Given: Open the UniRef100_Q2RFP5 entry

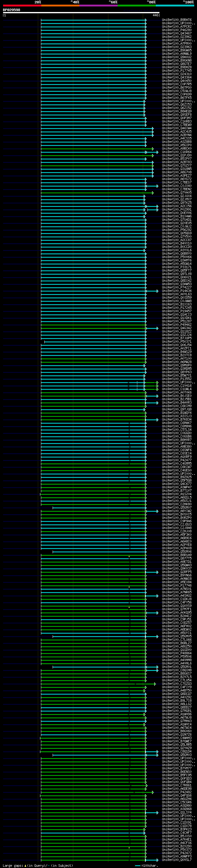Looking at the screenshot, I should pyautogui.click(x=177, y=572).
